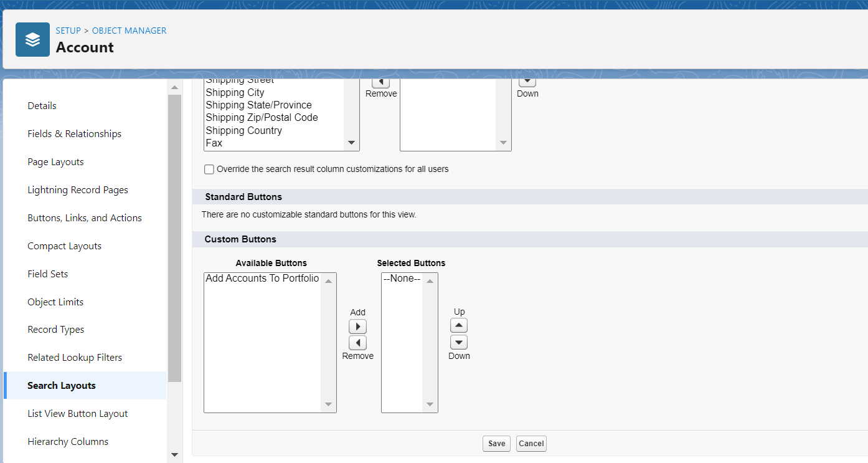Open Lightning Record Pages settings

click(x=77, y=189)
